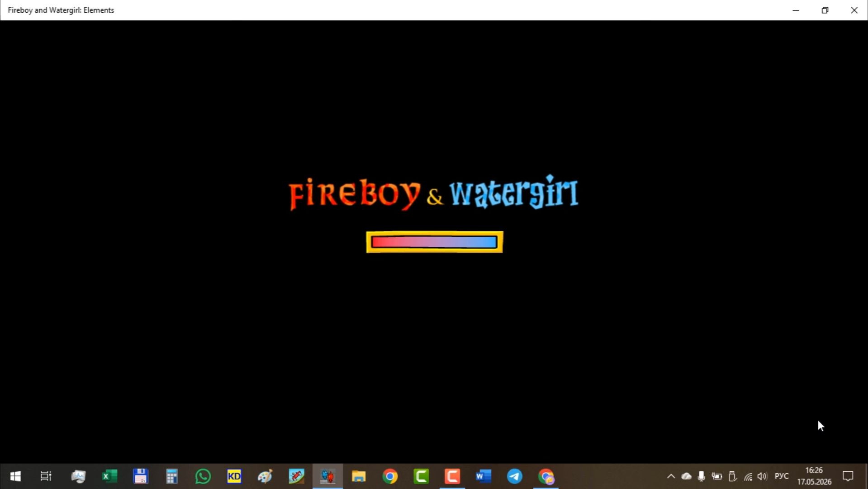Select the active Fireboy and Watergirl taskbar icon
The width and height of the screenshot is (868, 489).
point(327,476)
